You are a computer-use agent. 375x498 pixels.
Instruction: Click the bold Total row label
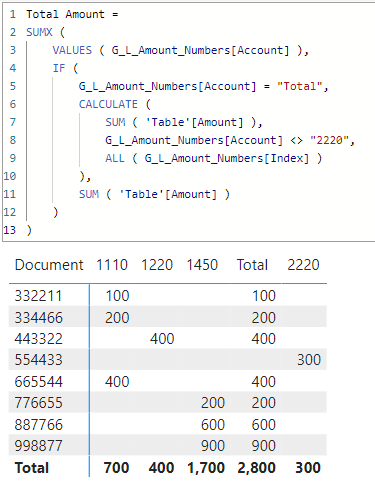pos(32,468)
